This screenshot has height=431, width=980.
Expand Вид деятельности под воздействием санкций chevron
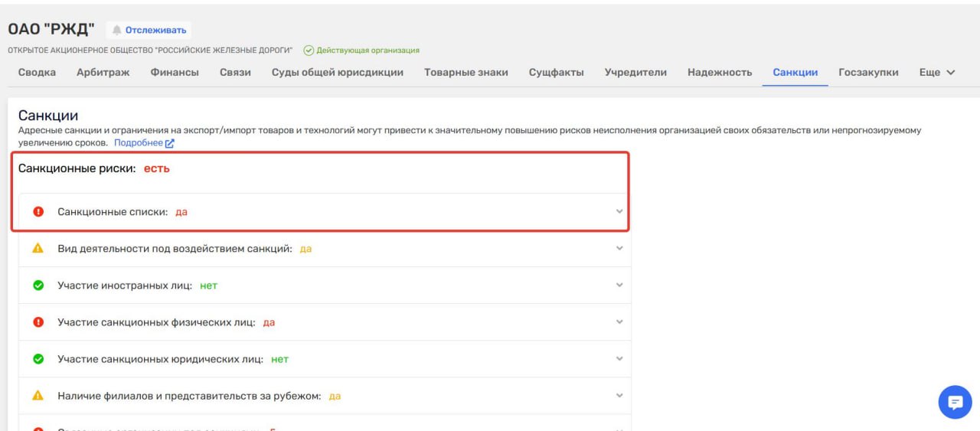point(619,249)
